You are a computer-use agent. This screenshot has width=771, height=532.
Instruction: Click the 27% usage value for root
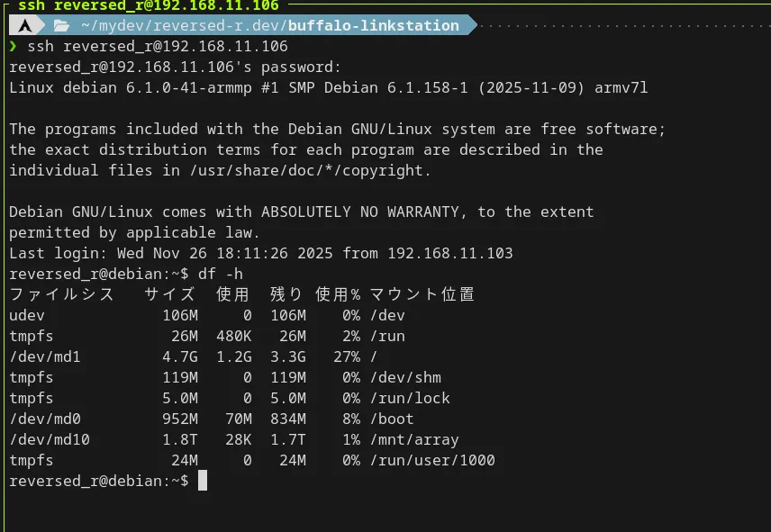tap(347, 356)
